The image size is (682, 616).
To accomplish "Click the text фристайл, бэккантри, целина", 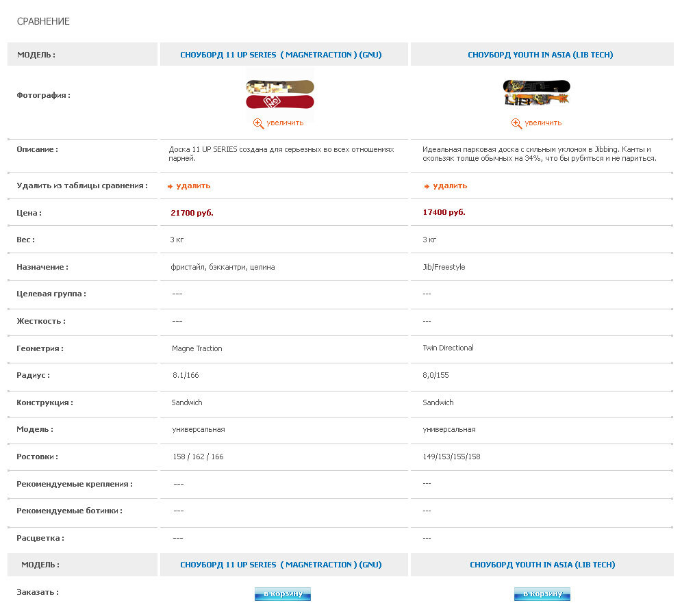I will tap(223, 268).
